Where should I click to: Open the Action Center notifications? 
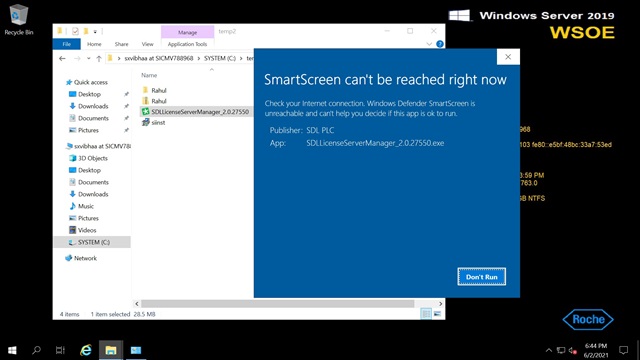[x=623, y=350]
